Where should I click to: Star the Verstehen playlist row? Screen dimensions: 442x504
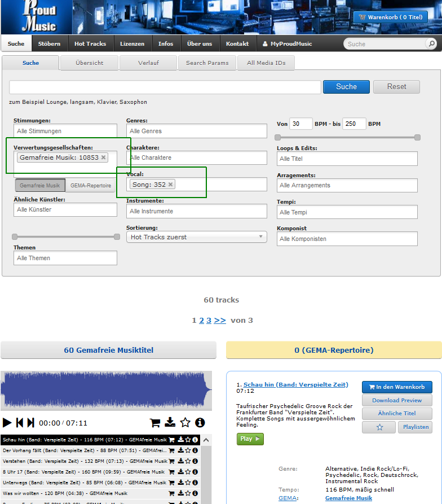pos(188,461)
